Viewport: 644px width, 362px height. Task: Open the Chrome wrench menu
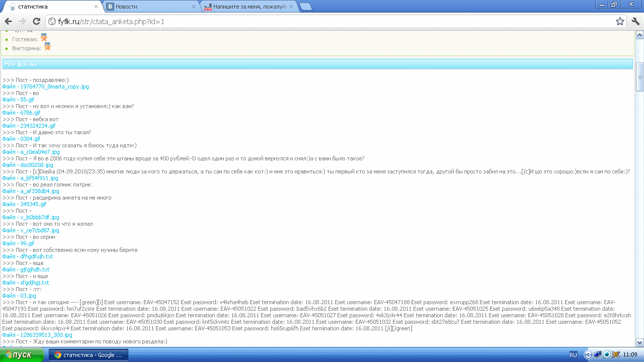635,22
